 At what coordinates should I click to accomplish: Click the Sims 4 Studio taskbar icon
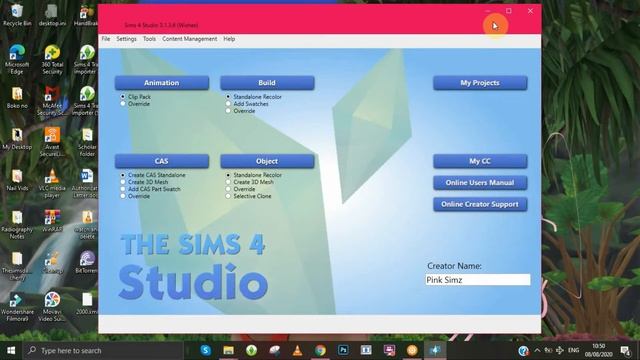tap(435, 350)
